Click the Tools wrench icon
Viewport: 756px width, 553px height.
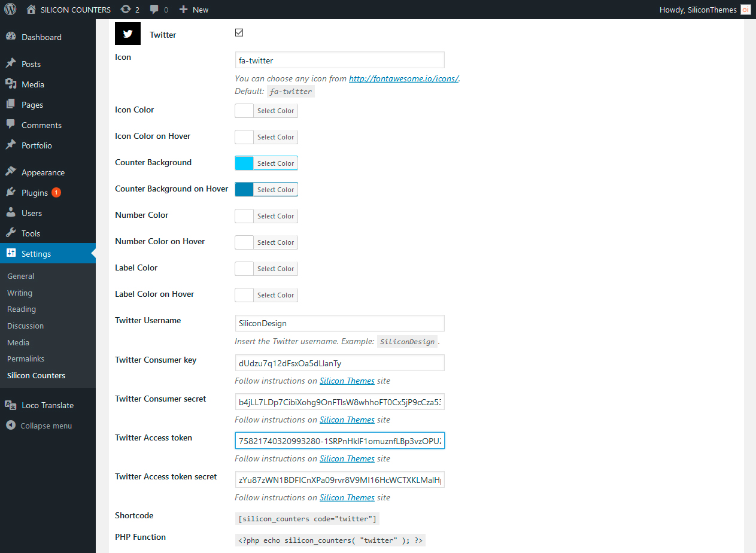tap(11, 233)
